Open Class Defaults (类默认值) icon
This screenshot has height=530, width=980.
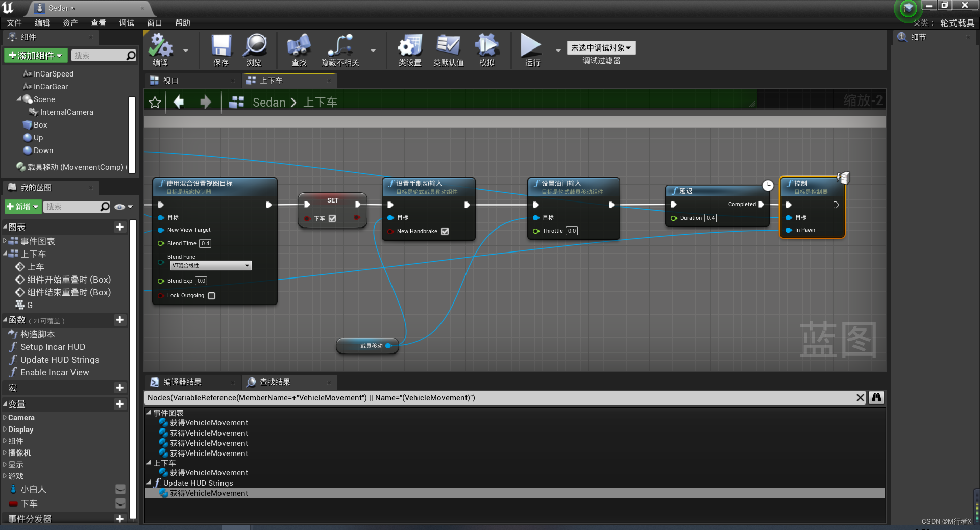[x=448, y=46]
